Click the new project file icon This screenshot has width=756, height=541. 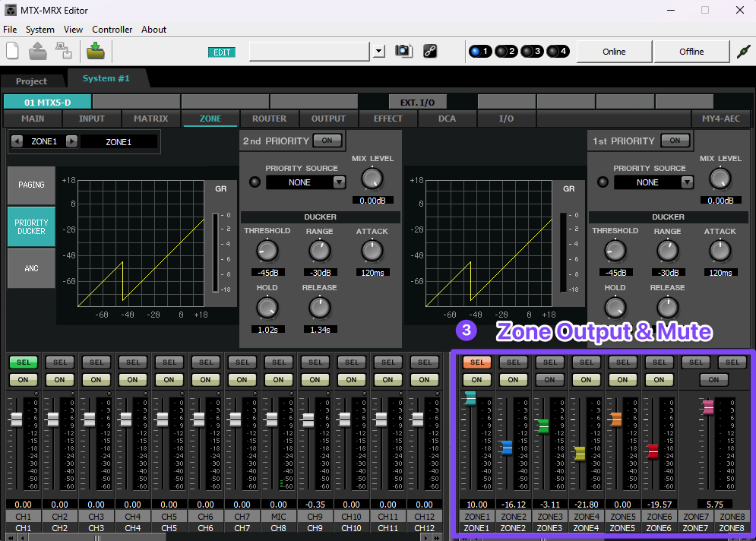12,51
